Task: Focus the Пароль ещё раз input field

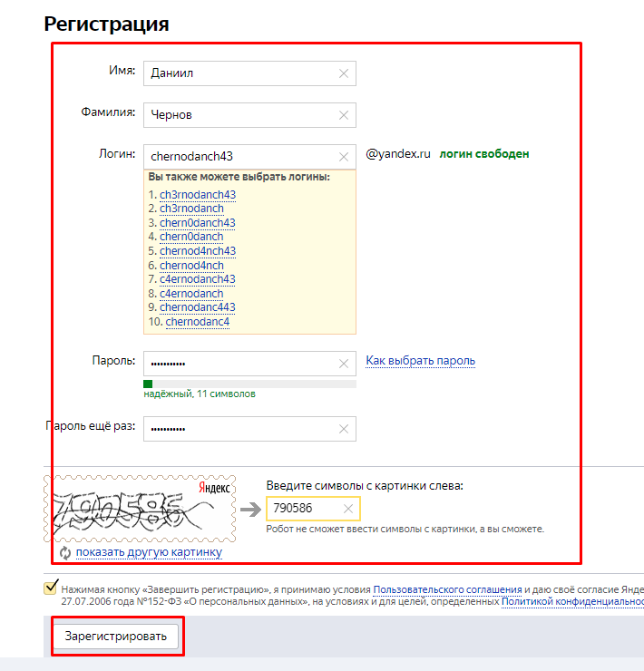Action: (249, 429)
